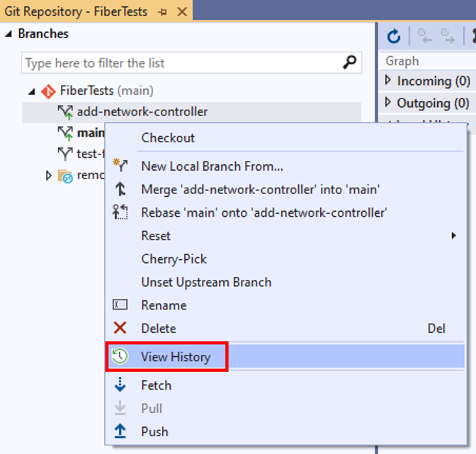Close the Git Repository - FiberTests tab
The image size is (476, 454).
tap(181, 12)
